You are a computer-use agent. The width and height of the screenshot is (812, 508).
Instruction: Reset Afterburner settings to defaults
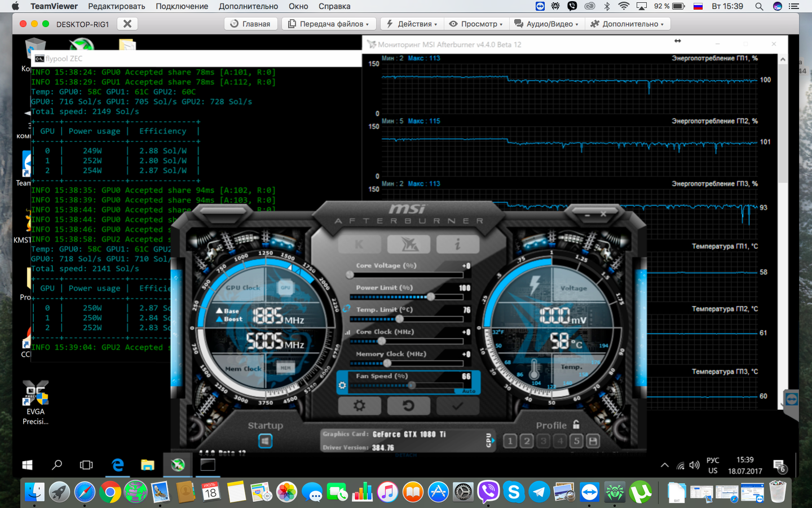[x=409, y=405]
